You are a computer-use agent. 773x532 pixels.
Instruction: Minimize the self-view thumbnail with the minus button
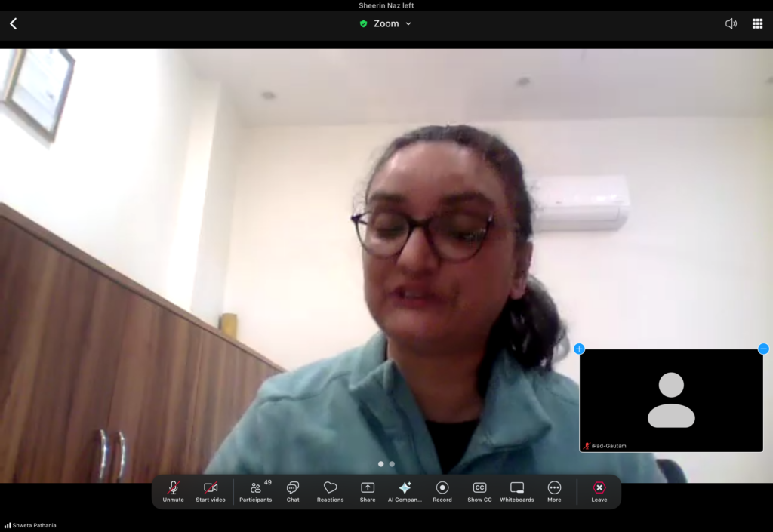click(763, 349)
